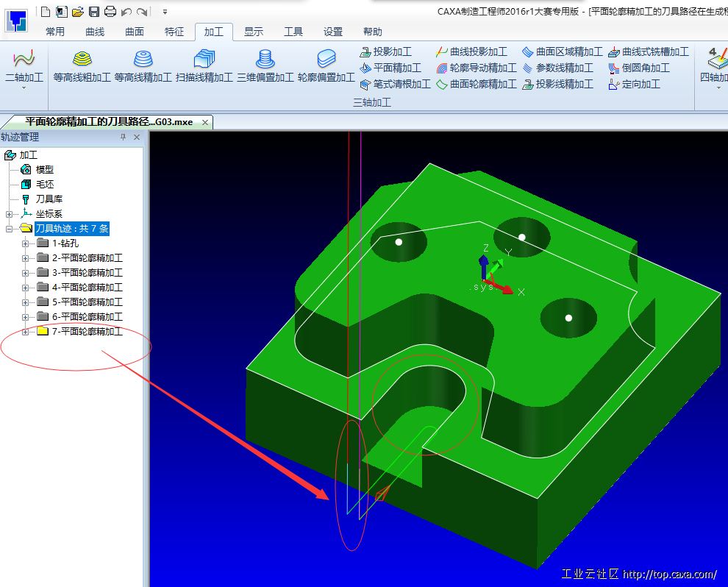Collapse the 刀具轨迹 tree node
The image size is (728, 587).
[9, 229]
